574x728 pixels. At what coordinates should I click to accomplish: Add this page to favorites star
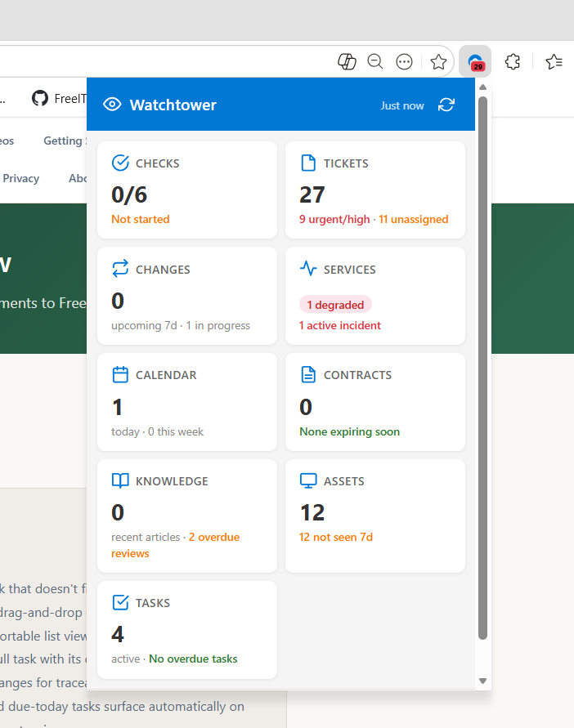(x=438, y=62)
